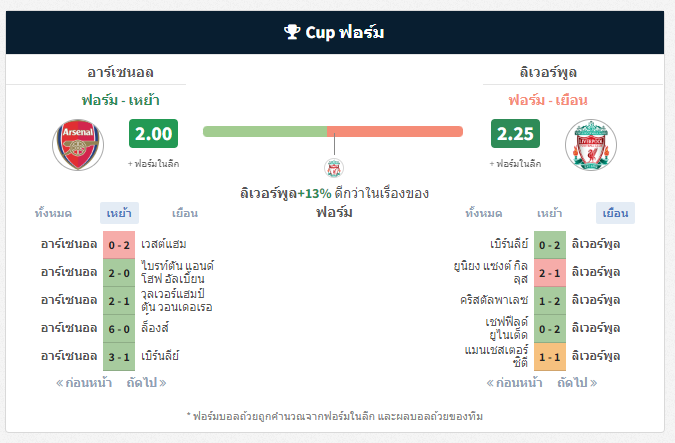Select Arsenal's เยือน filter tab
675x443 pixels.
click(185, 213)
